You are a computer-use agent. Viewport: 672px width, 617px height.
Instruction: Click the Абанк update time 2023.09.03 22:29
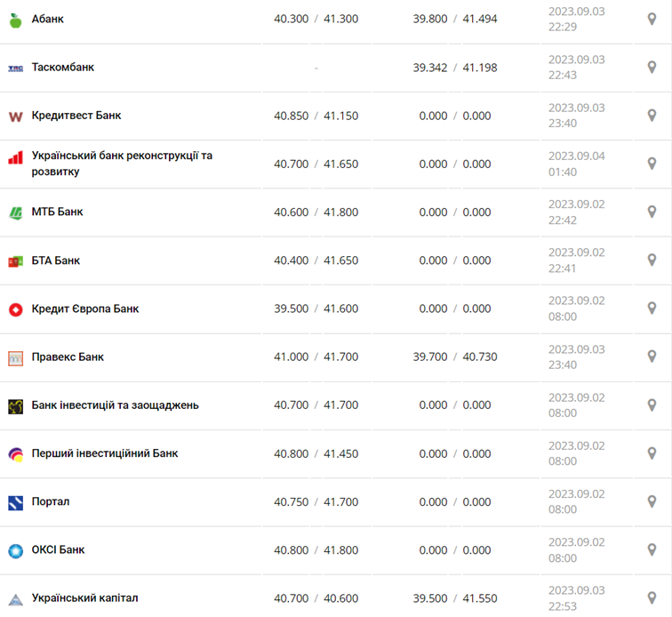pos(576,19)
